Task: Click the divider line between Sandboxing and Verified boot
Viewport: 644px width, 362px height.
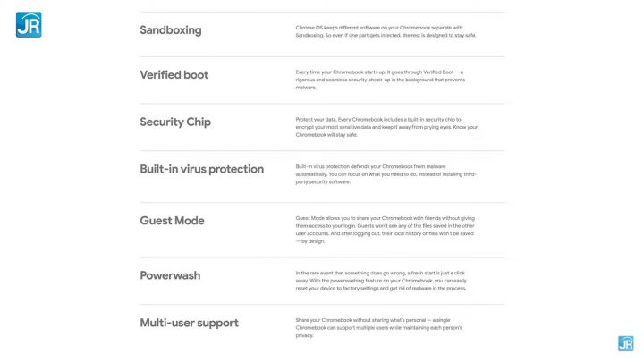Action: 322,56
